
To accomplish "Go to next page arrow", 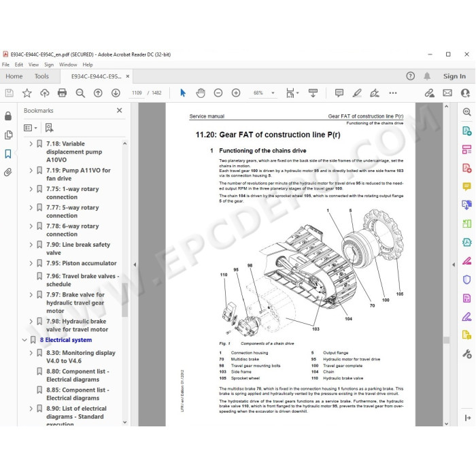I will (x=116, y=93).
